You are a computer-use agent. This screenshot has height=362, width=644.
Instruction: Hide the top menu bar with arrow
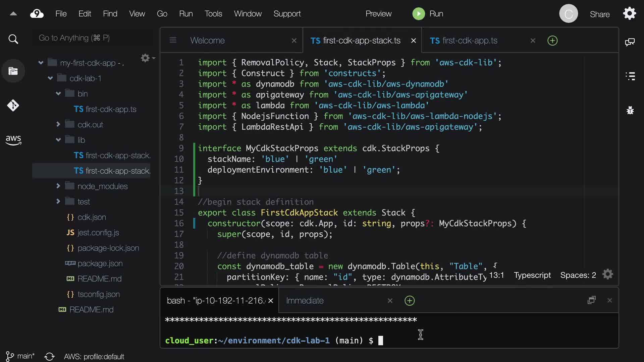[13, 14]
